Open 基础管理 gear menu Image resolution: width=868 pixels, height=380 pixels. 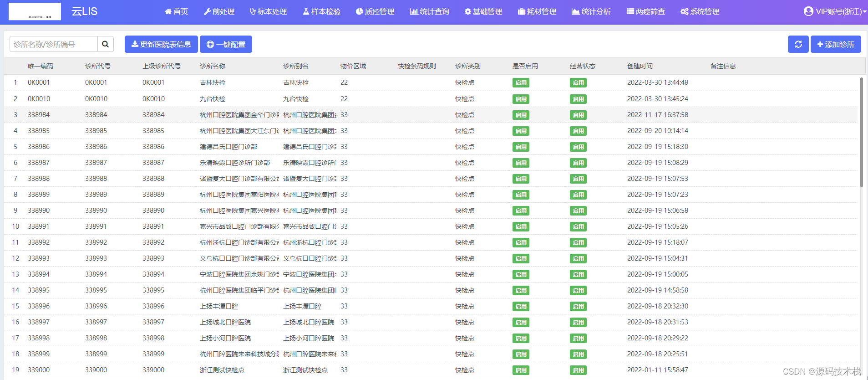point(483,11)
